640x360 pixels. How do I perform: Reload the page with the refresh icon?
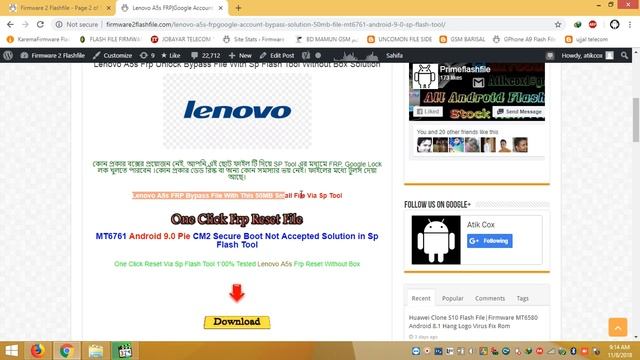tap(40, 24)
